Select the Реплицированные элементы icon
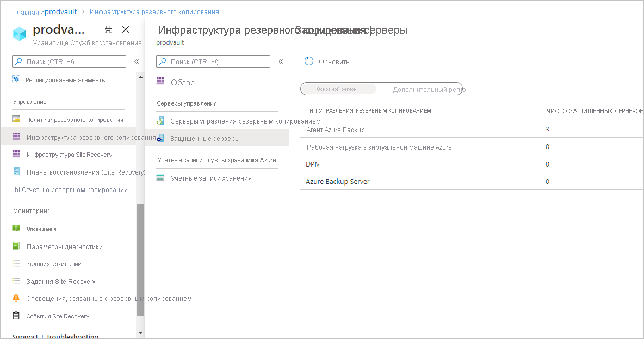 (15, 79)
